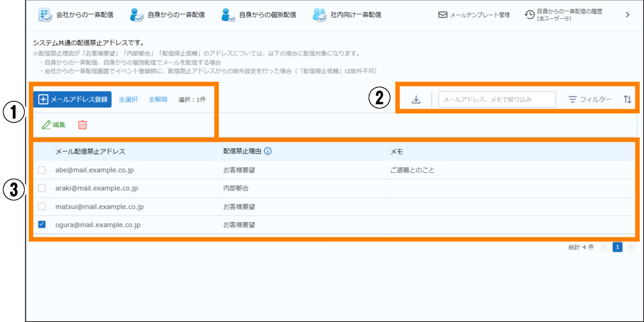Open the フィルター filter menu

590,100
